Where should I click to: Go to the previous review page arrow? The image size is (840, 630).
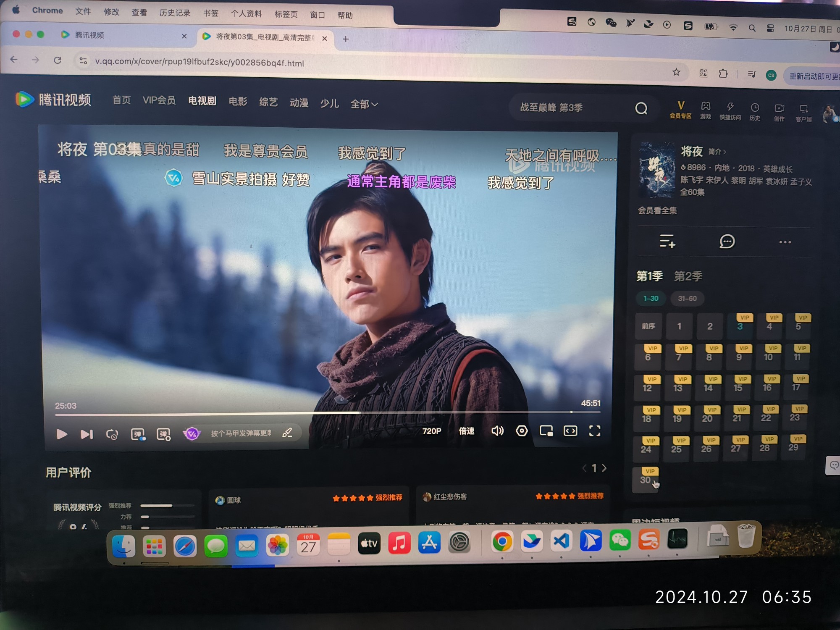coord(584,468)
